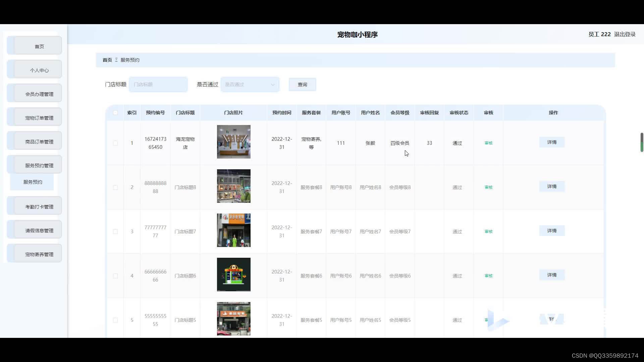
Task: Focus the 门店标题 search input
Action: pyautogui.click(x=158, y=84)
